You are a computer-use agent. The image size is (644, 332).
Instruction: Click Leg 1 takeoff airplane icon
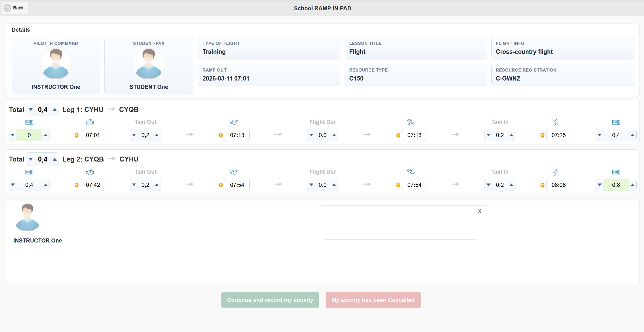coord(234,122)
